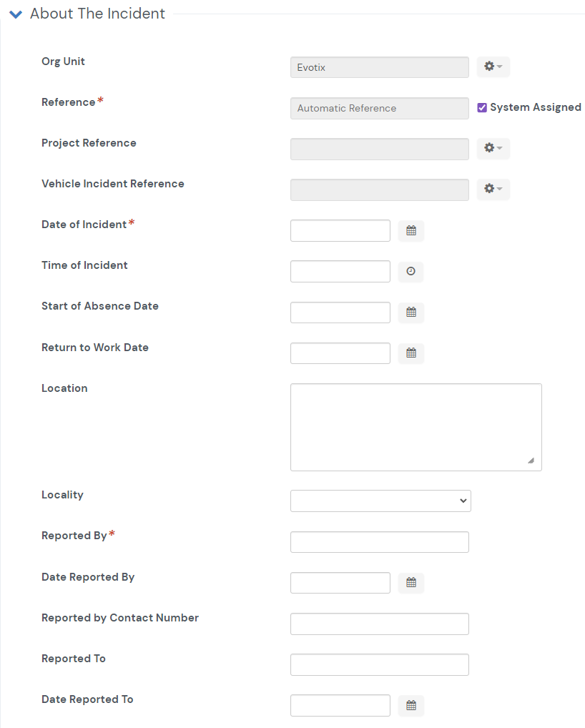Uncheck the System Assigned checkbox
Viewport: 585px width, 728px height.
click(482, 108)
